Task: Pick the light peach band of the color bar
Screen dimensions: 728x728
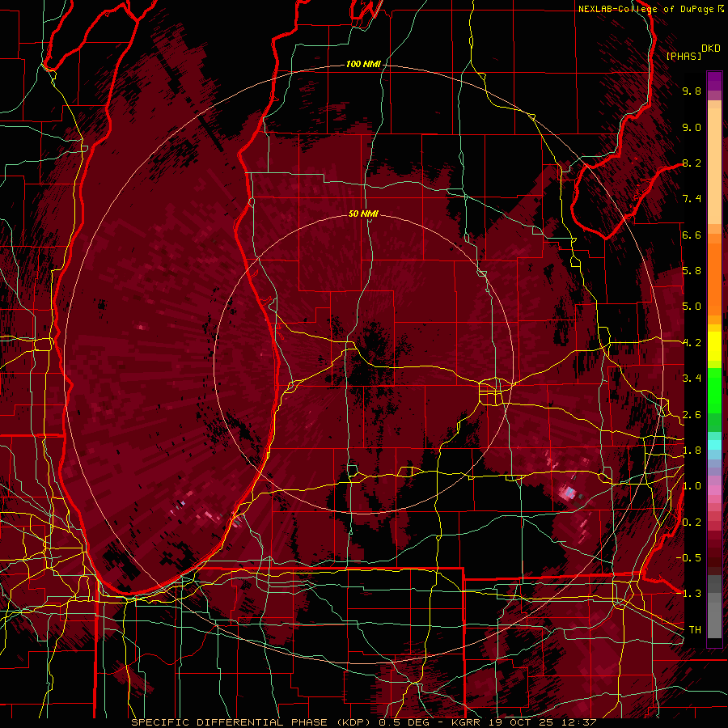Action: 714,167
